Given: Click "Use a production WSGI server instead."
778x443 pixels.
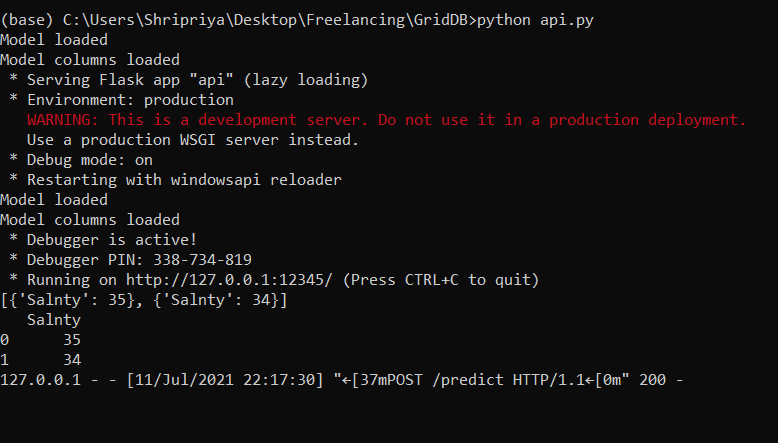Looking at the screenshot, I should coord(192,140).
